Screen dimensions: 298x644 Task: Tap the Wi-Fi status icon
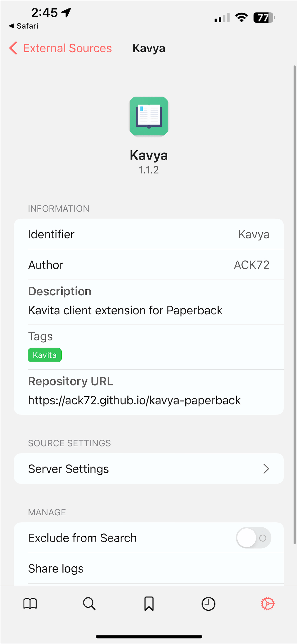point(241,18)
